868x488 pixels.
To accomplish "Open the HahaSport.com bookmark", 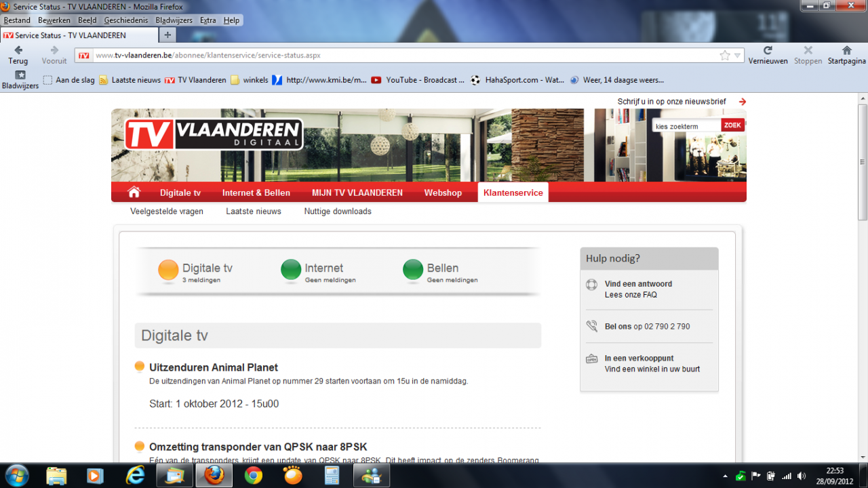I will coord(517,80).
